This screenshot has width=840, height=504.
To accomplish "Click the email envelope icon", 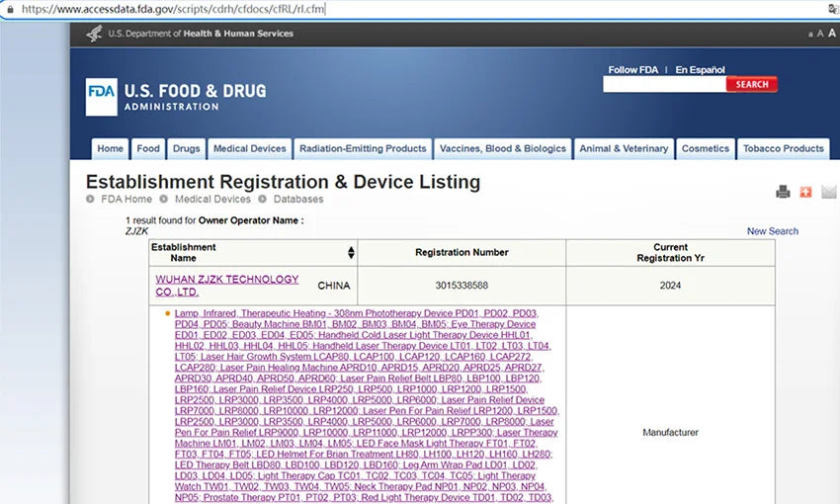I will [828, 192].
